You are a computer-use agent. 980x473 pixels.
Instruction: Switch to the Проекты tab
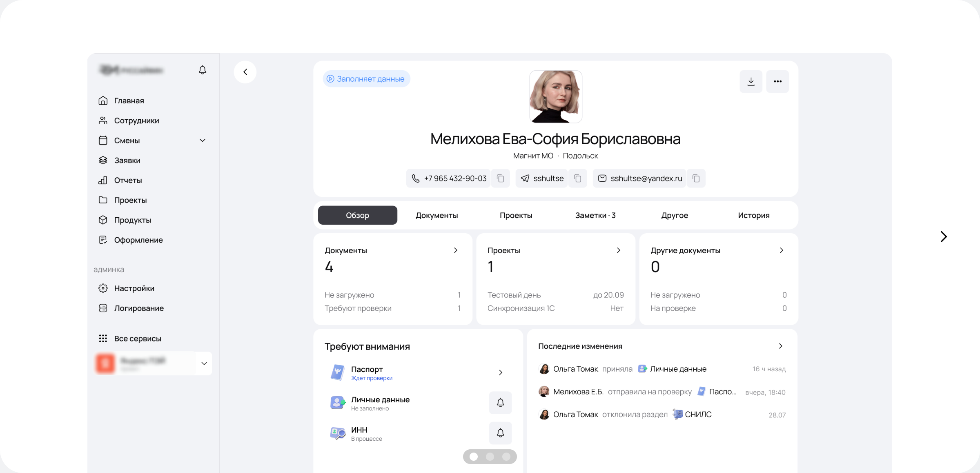point(516,215)
